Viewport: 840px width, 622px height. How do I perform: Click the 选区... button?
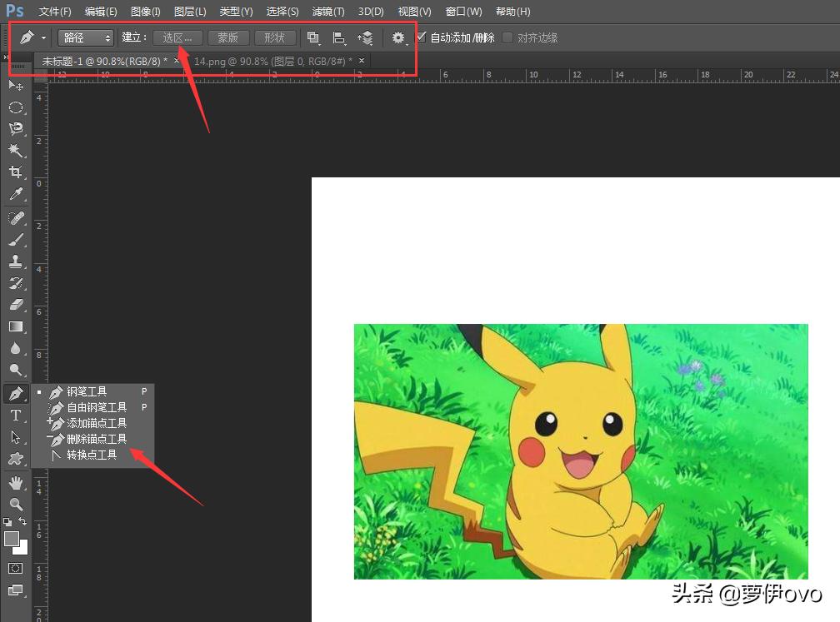click(x=177, y=37)
